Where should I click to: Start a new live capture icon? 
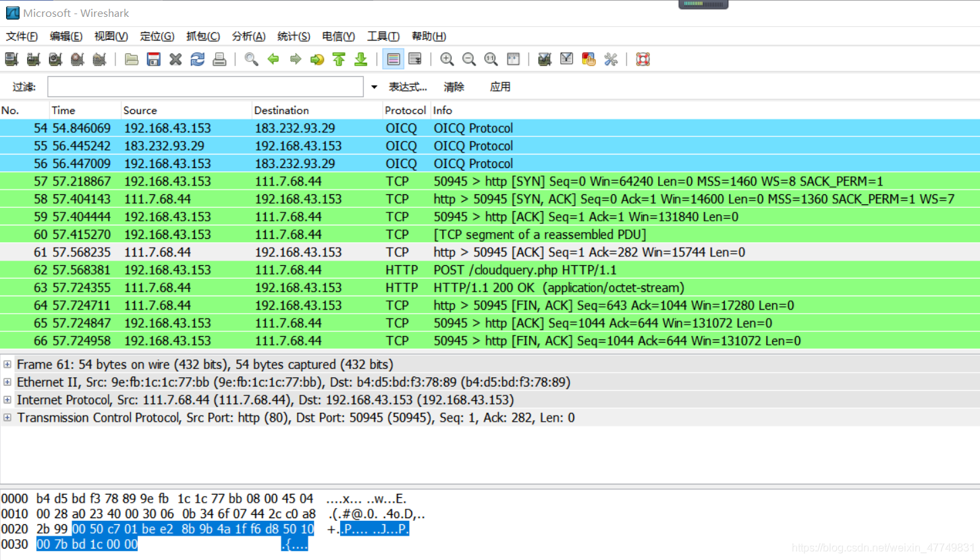[x=55, y=59]
